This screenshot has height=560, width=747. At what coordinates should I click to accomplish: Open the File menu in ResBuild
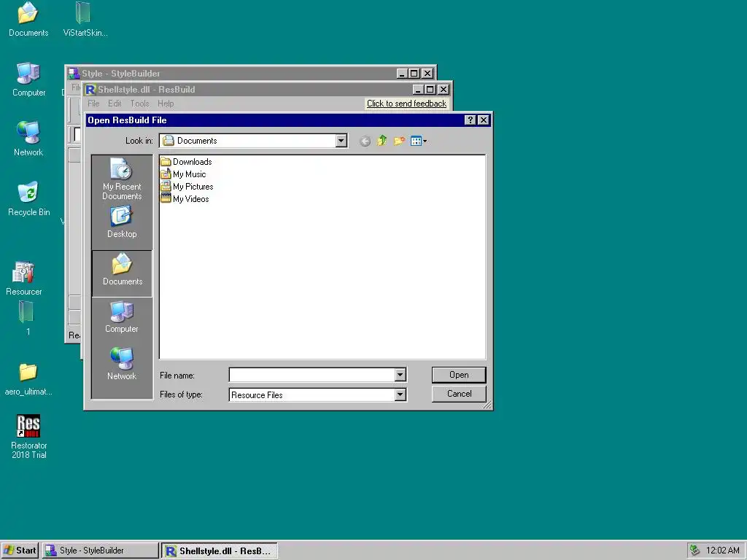(93, 104)
